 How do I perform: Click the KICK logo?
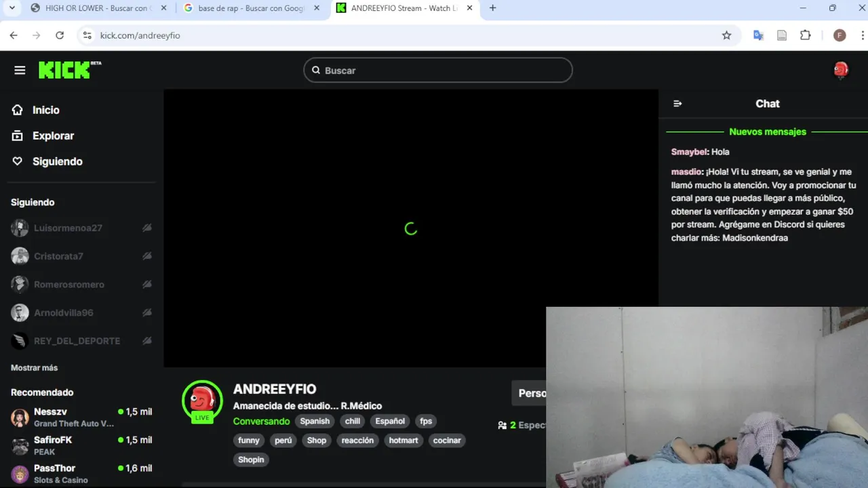tap(69, 70)
